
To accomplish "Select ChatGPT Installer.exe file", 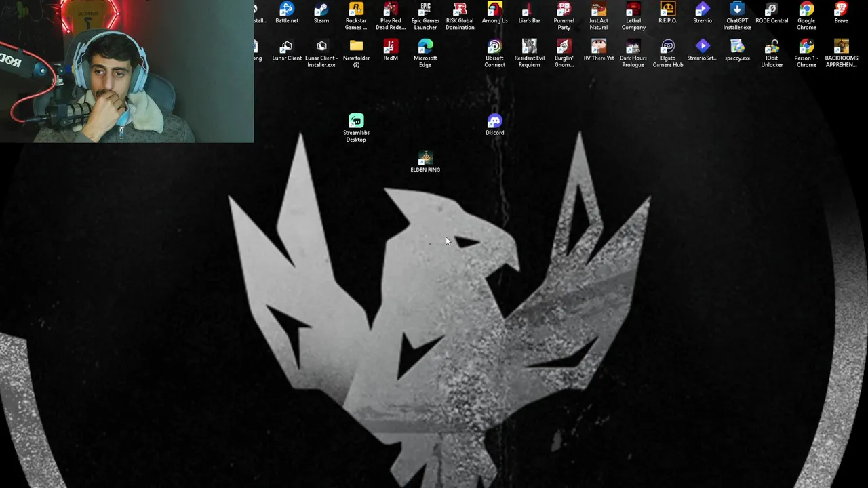I will (x=737, y=16).
